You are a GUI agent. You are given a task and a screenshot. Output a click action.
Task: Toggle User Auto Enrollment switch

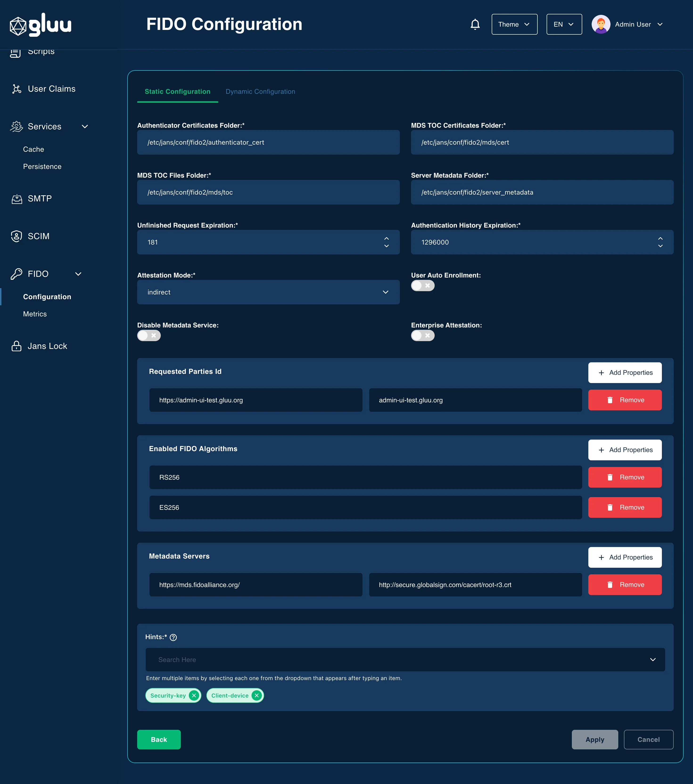pyautogui.click(x=422, y=286)
